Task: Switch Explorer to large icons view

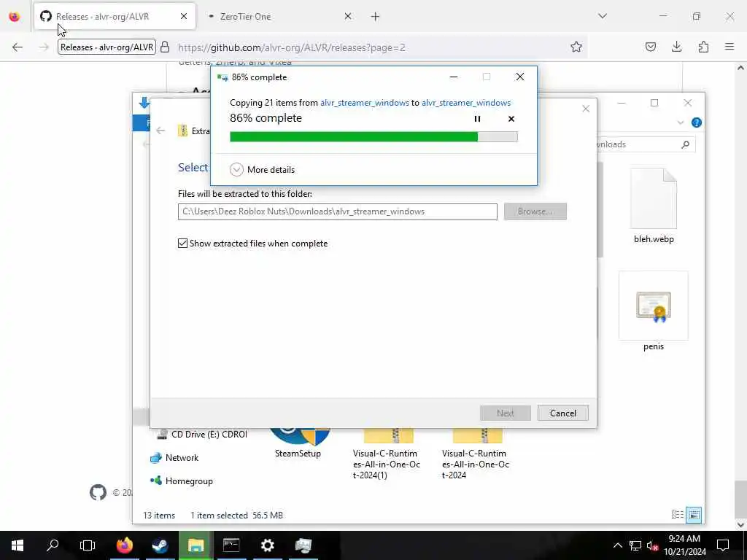Action: (x=694, y=514)
